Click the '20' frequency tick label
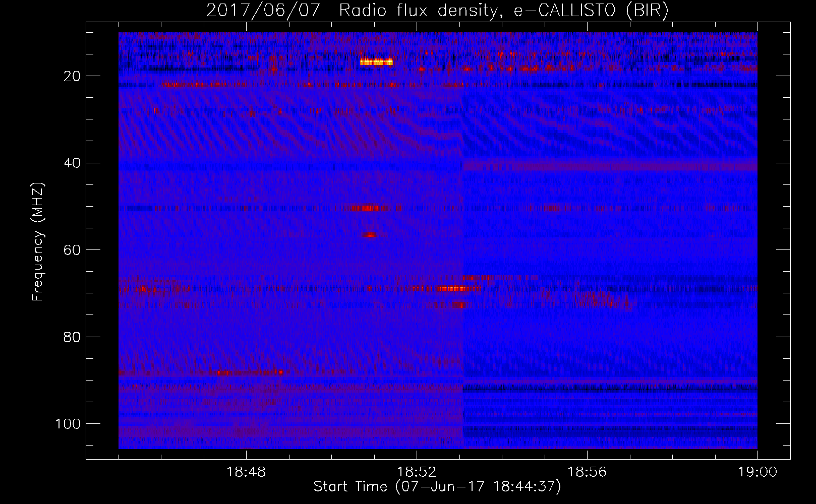The width and height of the screenshot is (816, 504). click(73, 76)
